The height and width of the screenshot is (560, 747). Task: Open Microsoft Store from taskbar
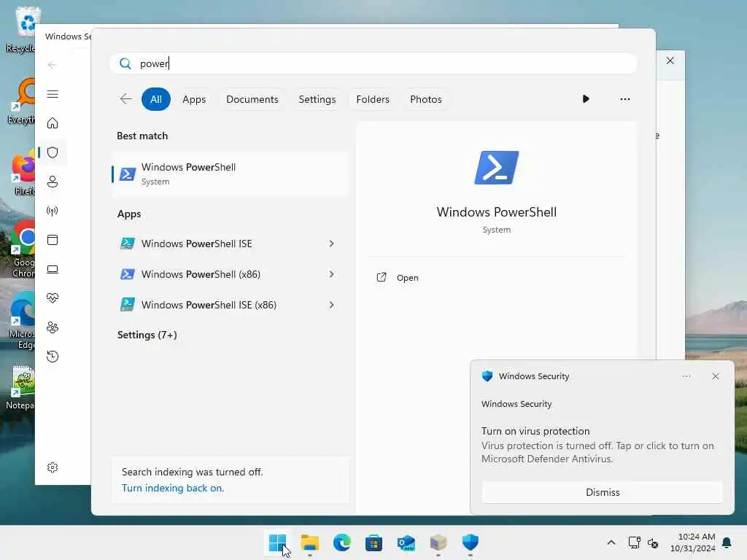pos(373,542)
